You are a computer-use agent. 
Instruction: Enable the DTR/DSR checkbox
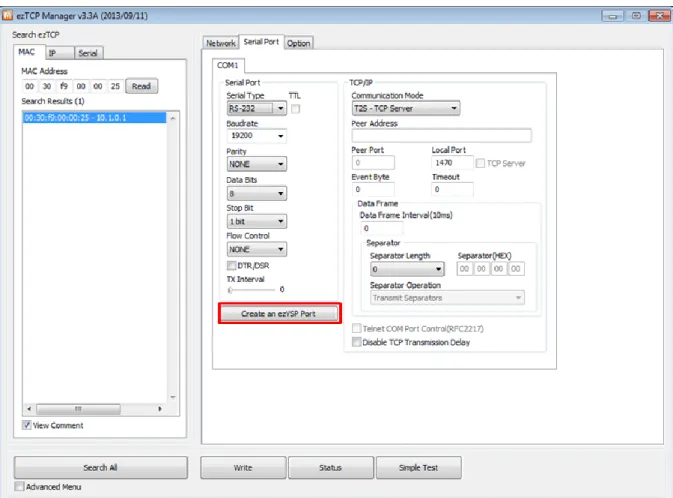pos(231,265)
